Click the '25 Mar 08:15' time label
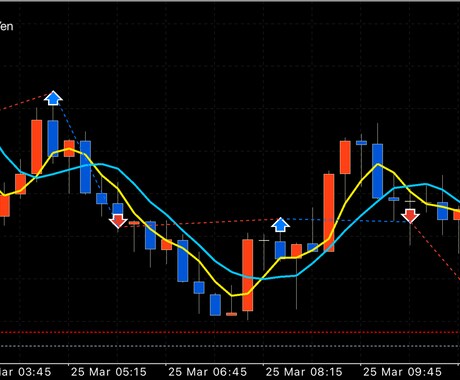The image size is (460, 380). click(304, 372)
